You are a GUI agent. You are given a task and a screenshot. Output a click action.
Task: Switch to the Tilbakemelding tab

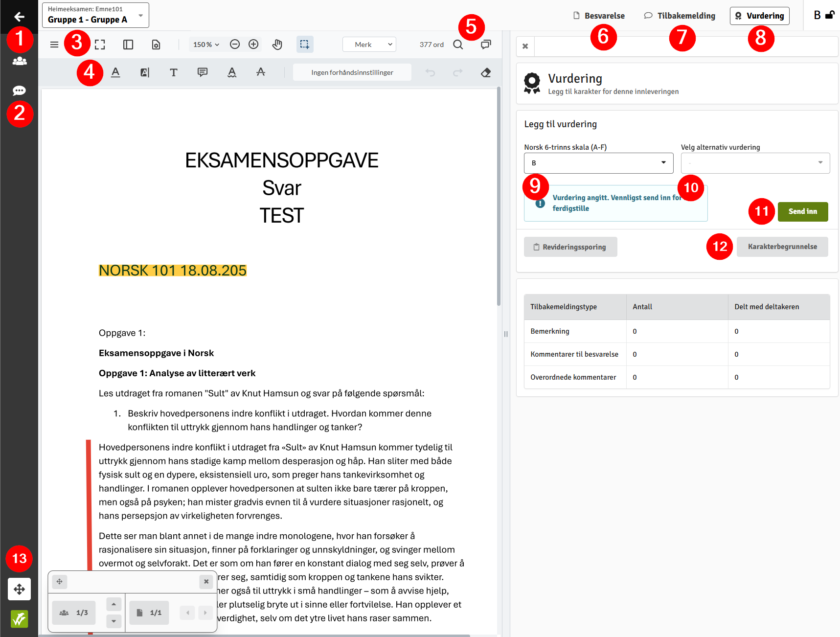click(x=680, y=16)
